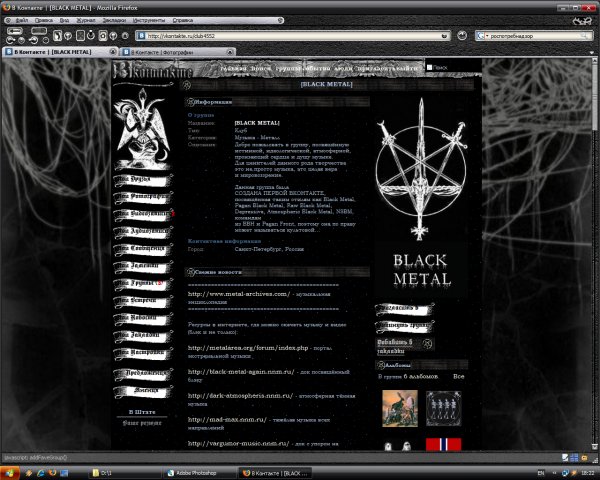Click the round Go button beside address bar

point(462,36)
